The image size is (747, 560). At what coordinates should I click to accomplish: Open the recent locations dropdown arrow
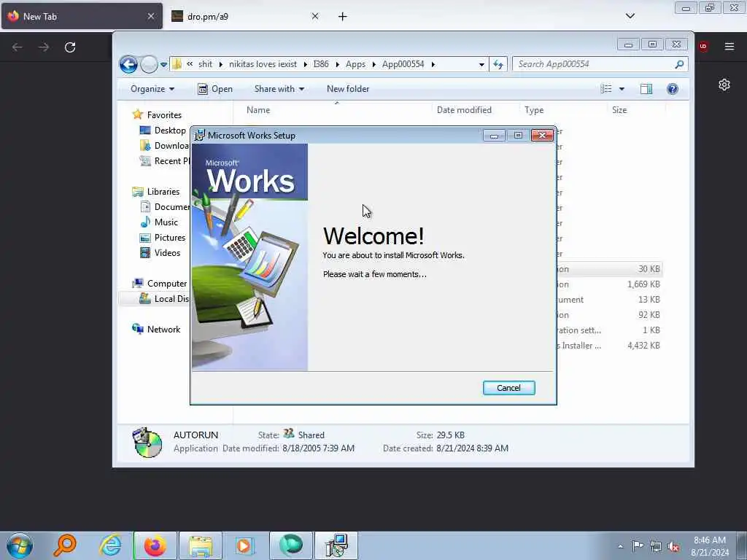[x=163, y=64]
